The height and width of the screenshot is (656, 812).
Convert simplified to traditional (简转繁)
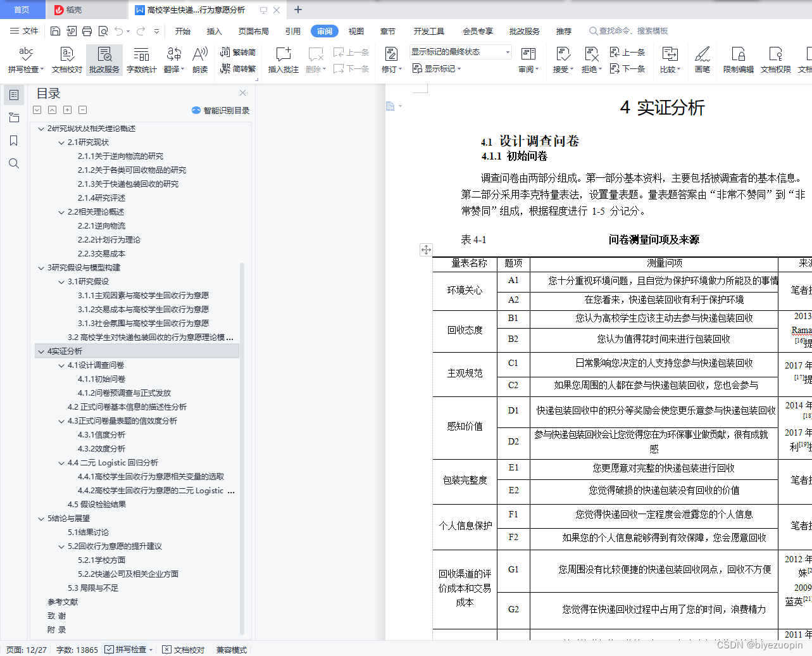pyautogui.click(x=238, y=68)
